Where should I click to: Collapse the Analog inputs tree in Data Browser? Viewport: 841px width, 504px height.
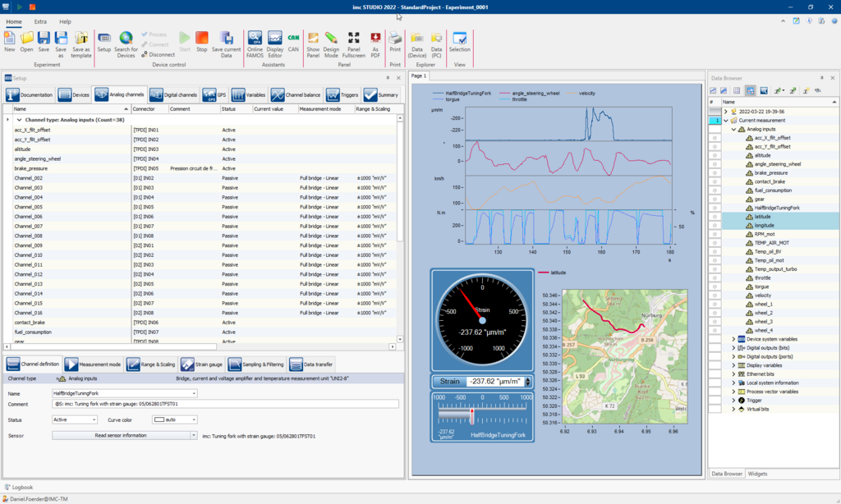coord(733,128)
